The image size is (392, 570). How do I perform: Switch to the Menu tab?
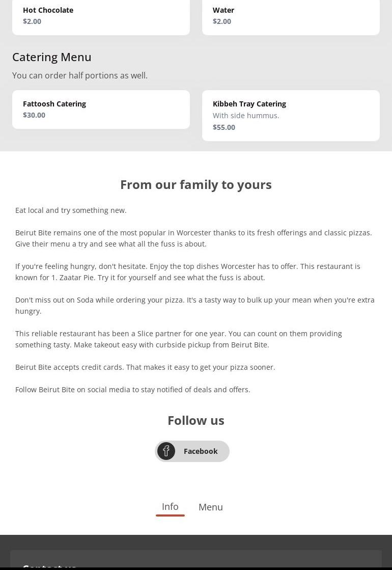pyautogui.click(x=211, y=507)
